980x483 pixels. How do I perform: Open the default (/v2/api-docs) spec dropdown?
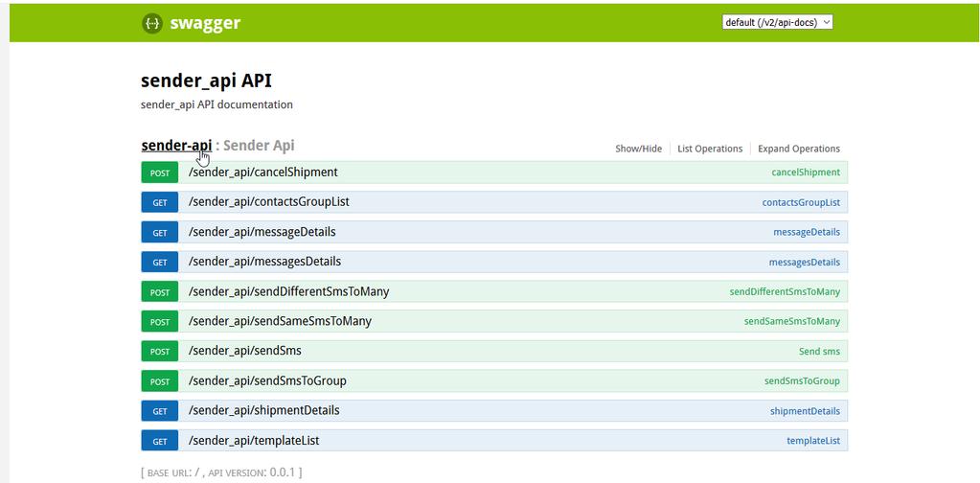pyautogui.click(x=777, y=22)
